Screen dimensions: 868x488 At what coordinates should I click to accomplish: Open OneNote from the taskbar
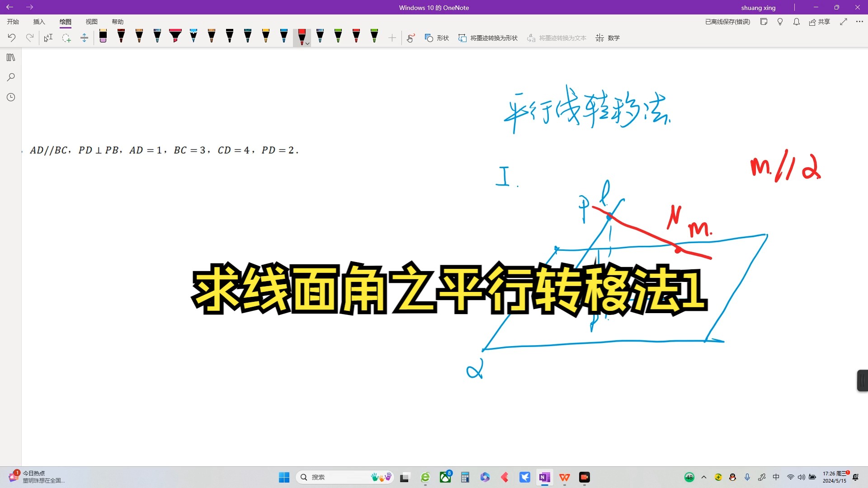coord(545,477)
